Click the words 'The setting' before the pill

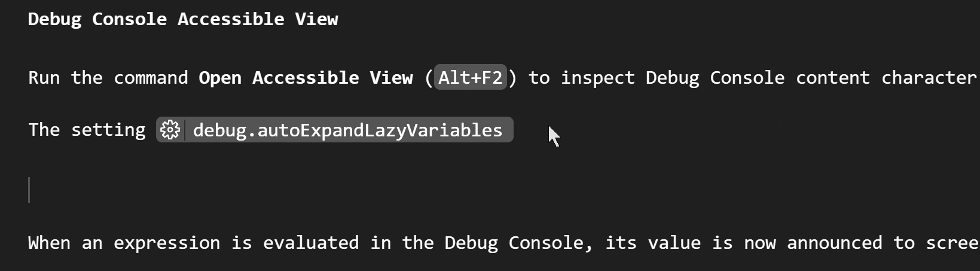click(87, 130)
